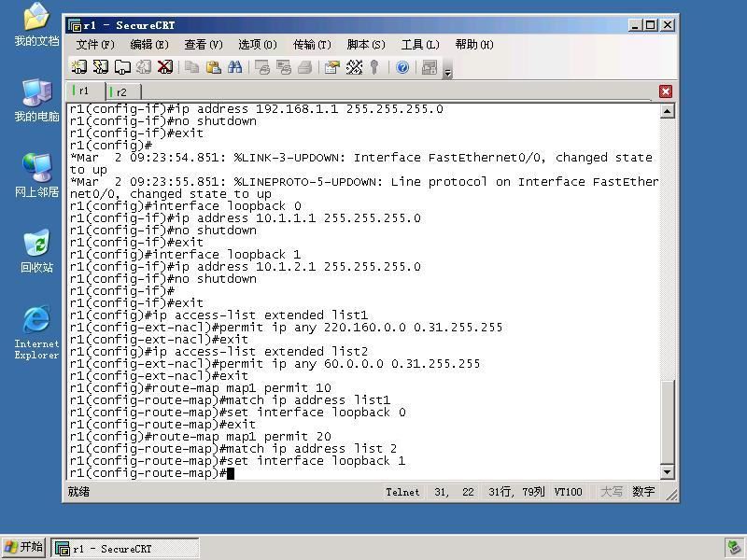Click the Connect toolbar icon

tap(78, 67)
